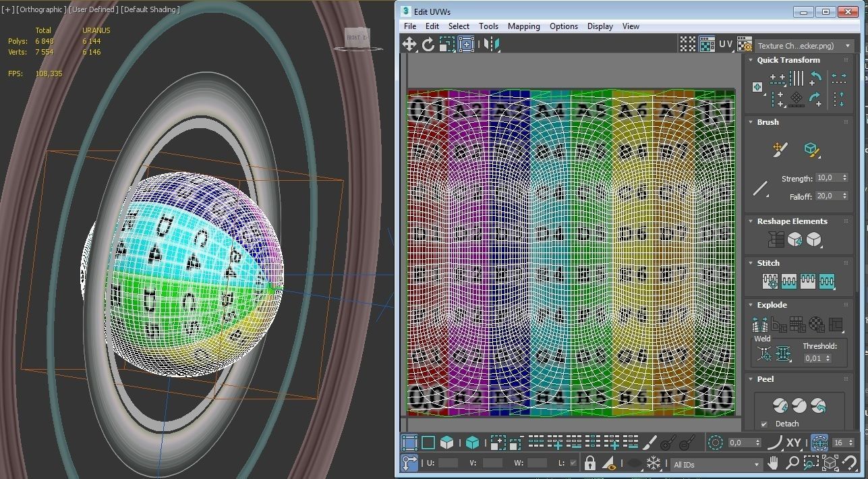
Task: Toggle Select By Element UV mode
Action: [x=472, y=443]
